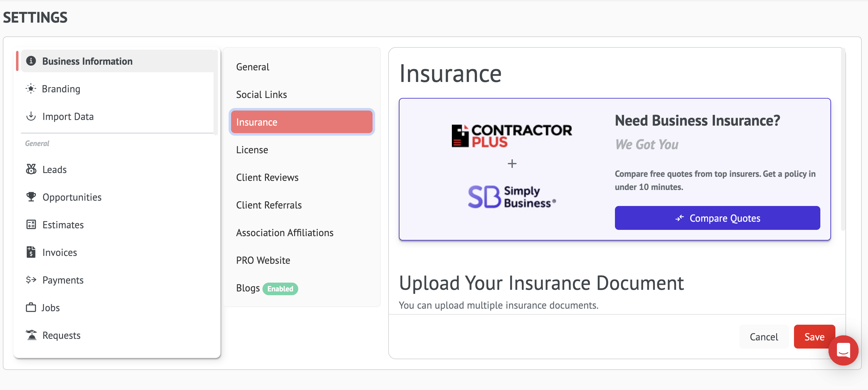The width and height of the screenshot is (868, 390).
Task: Click the Import Data download icon
Action: tap(31, 116)
